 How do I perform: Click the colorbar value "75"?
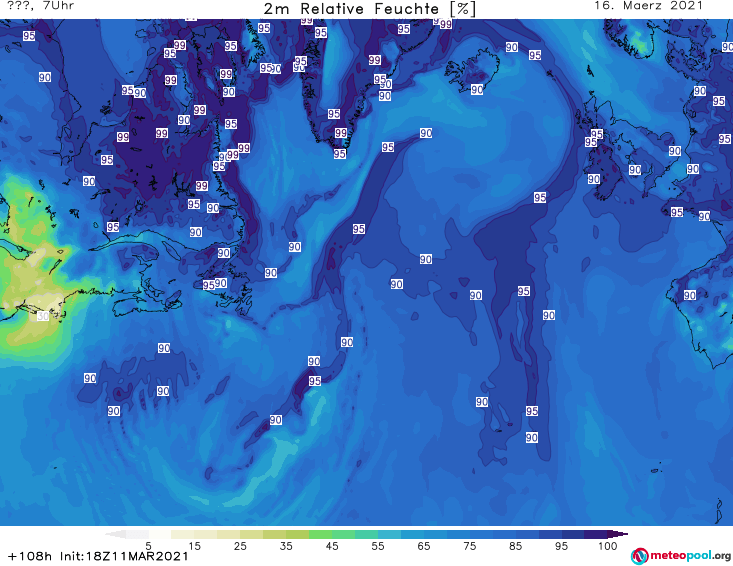click(x=470, y=546)
